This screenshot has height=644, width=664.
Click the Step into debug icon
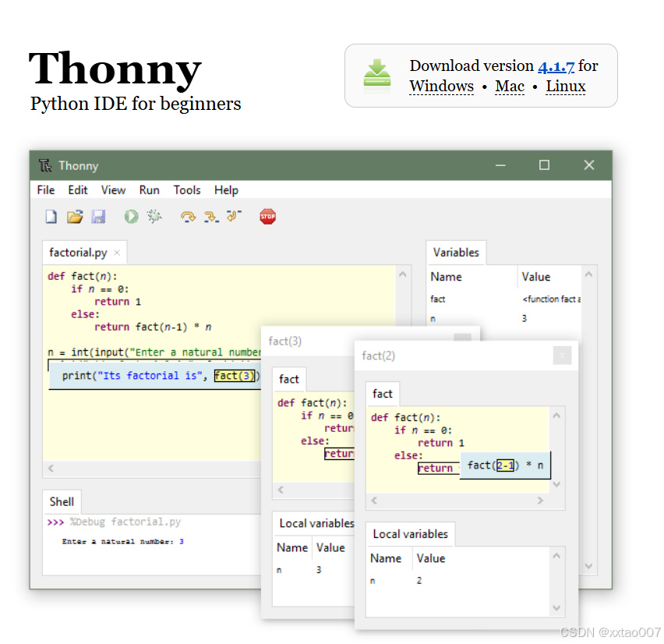pyautogui.click(x=210, y=216)
